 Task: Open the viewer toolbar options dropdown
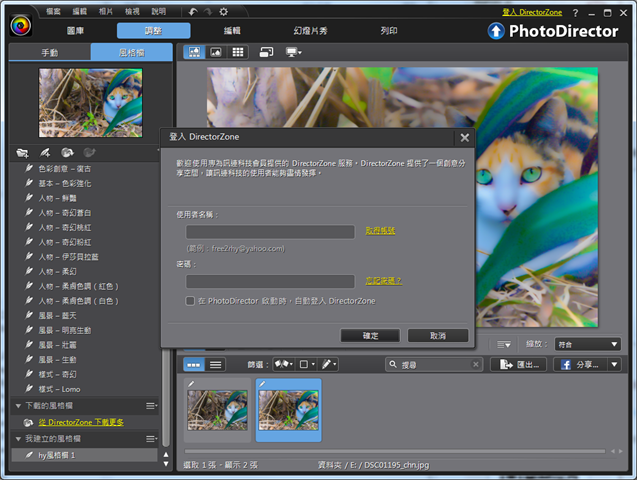(504, 344)
